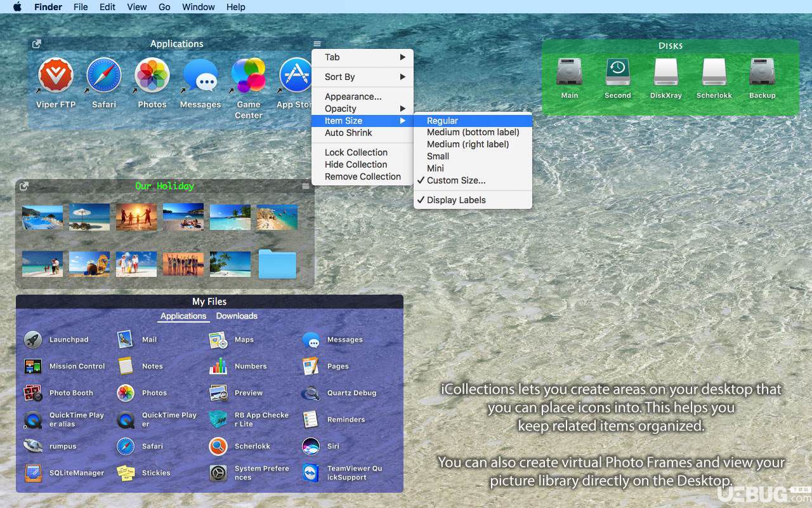Image resolution: width=812 pixels, height=508 pixels.
Task: Open Notes in My Files
Action: 126,366
